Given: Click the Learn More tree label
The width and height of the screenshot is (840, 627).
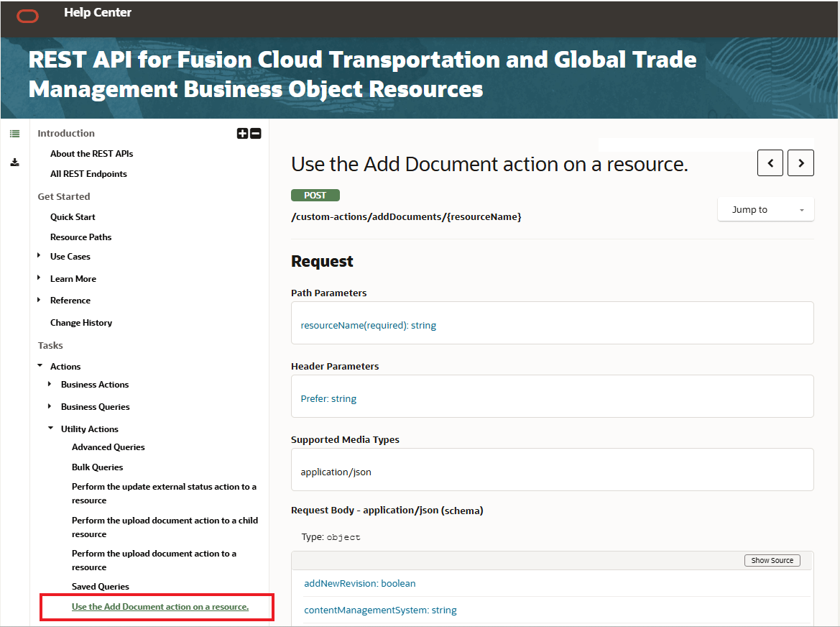Looking at the screenshot, I should [73, 279].
